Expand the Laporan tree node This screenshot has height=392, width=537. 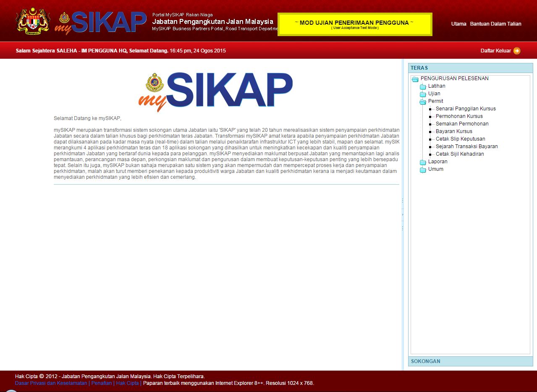coord(437,162)
